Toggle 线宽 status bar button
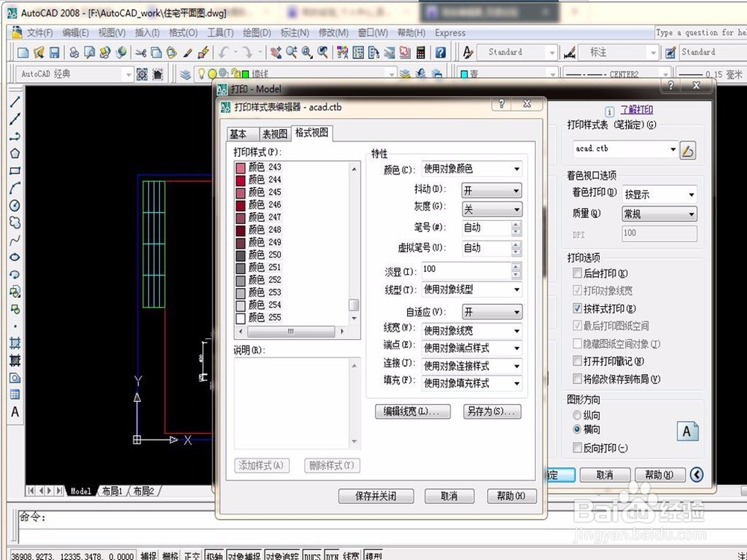The image size is (747, 560). tap(351, 556)
